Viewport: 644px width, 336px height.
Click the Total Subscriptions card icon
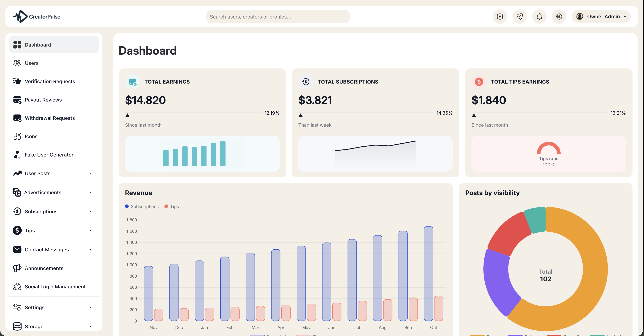305,82
